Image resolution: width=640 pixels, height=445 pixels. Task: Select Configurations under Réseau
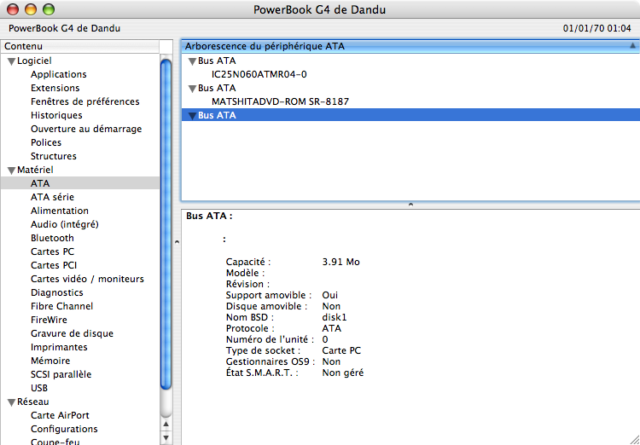click(64, 429)
